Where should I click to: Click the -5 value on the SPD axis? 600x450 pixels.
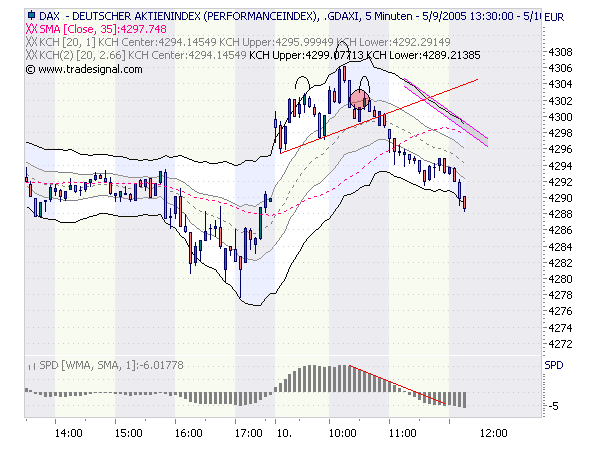(x=553, y=406)
